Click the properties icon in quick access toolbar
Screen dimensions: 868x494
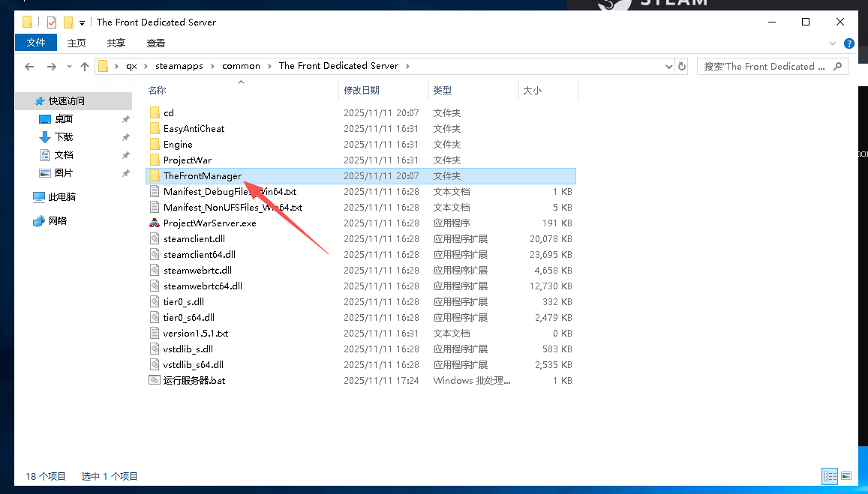tap(52, 22)
